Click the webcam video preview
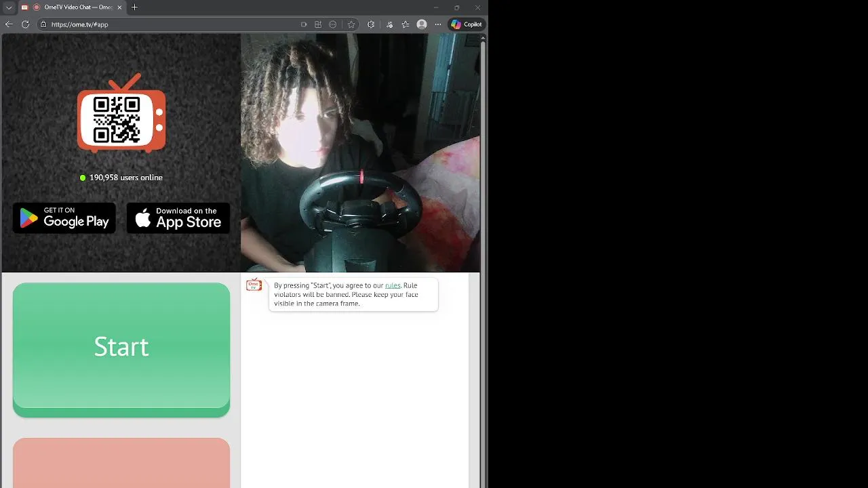Viewport: 868px width, 488px height. pos(360,153)
